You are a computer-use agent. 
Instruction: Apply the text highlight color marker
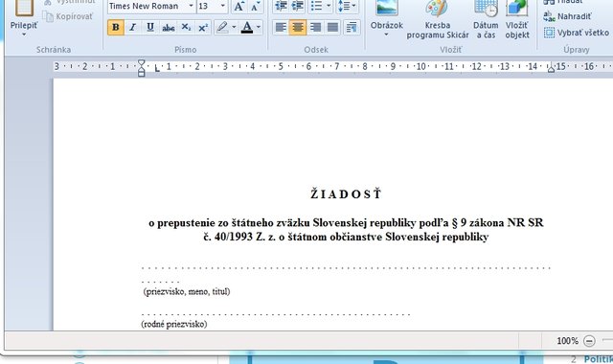click(222, 28)
